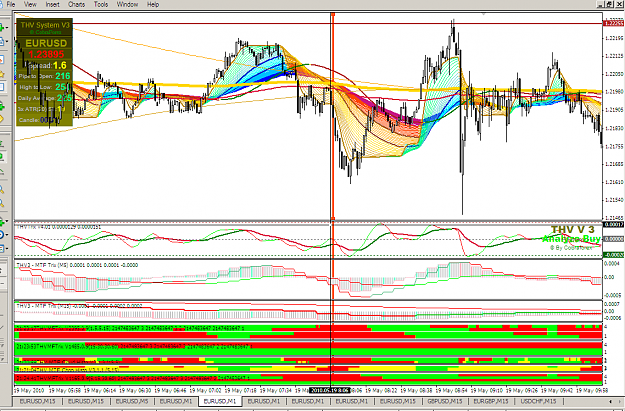Click the Zoom Out magnifier icon
Image resolution: width=625 pixels, height=411 pixels.
click(2, 204)
